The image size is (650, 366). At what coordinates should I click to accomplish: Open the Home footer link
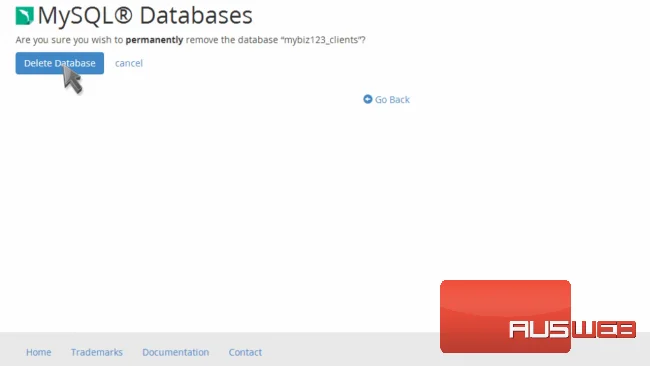39,352
